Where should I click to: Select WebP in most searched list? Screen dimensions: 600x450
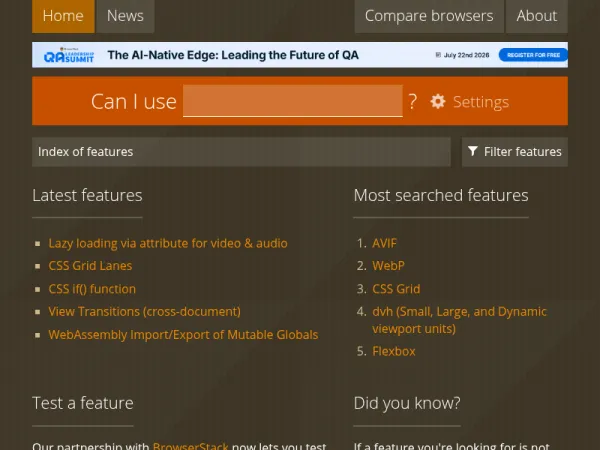point(388,266)
